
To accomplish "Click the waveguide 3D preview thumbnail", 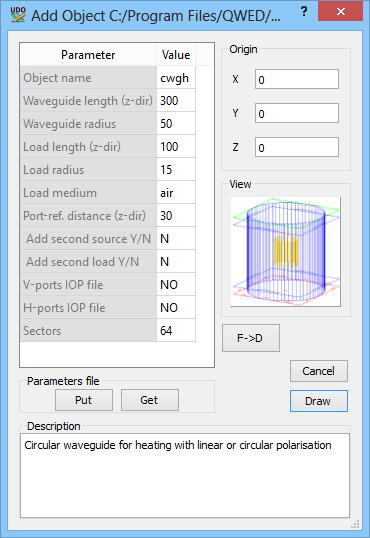I will point(286,252).
